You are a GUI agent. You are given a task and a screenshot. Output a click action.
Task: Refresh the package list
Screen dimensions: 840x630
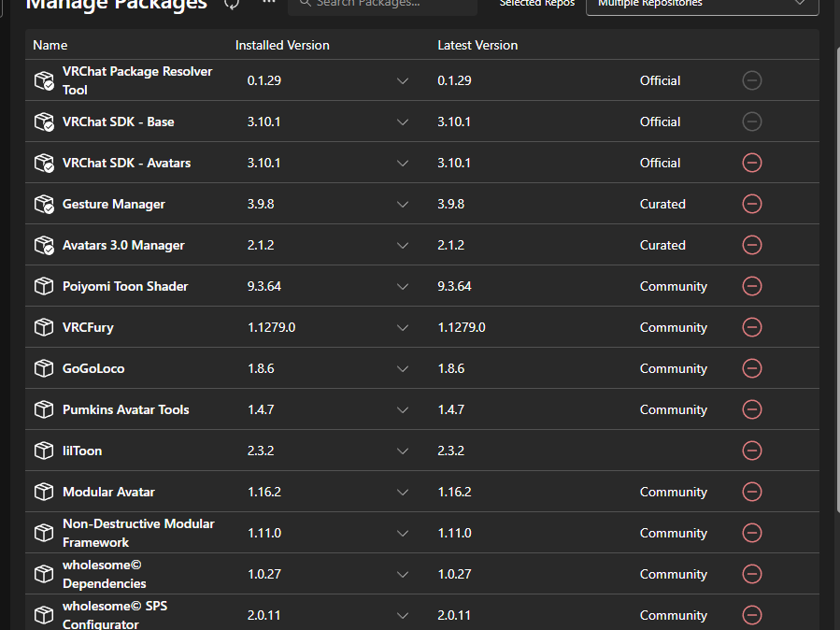pos(232,3)
